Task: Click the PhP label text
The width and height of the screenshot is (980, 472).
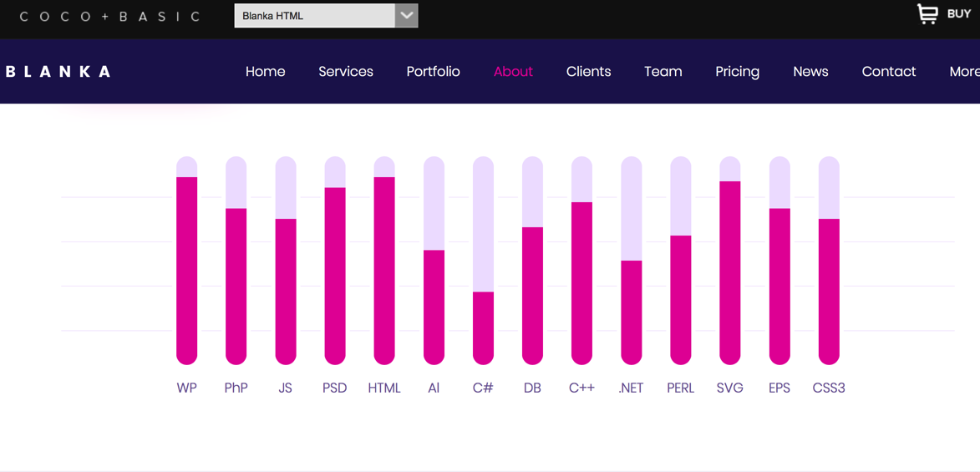Action: pyautogui.click(x=236, y=388)
